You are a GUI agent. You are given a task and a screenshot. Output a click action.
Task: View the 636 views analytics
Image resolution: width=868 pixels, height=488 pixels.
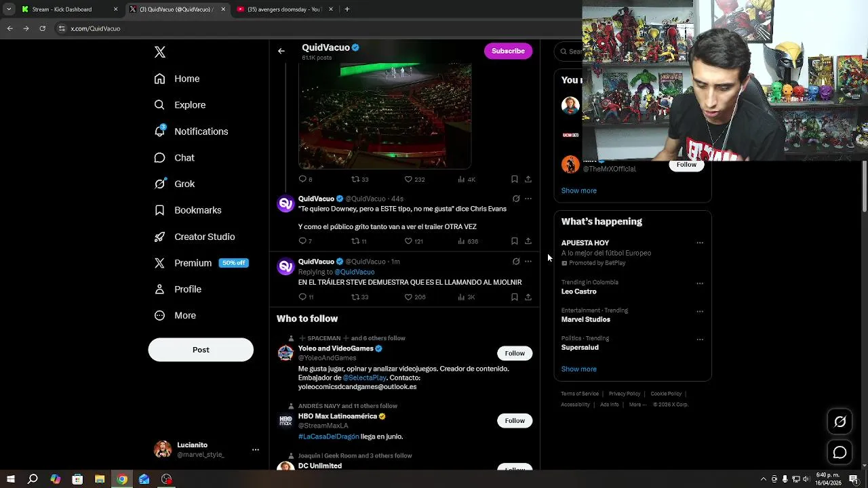pos(468,241)
